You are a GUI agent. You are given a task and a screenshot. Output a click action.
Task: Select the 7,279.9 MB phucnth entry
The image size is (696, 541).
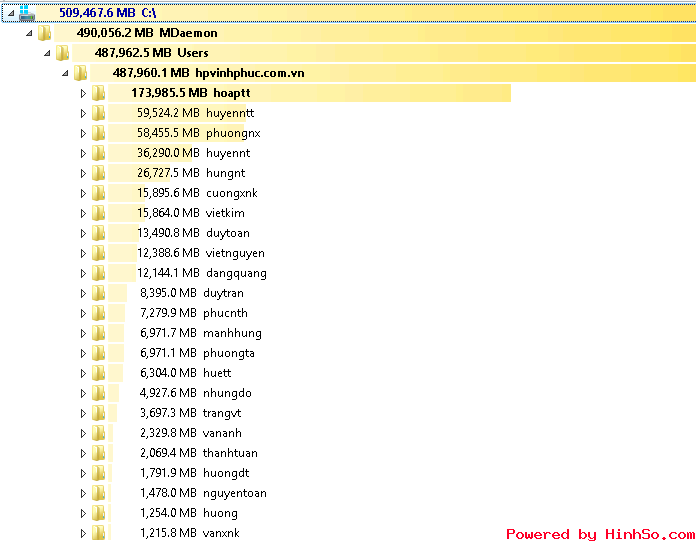(x=194, y=313)
